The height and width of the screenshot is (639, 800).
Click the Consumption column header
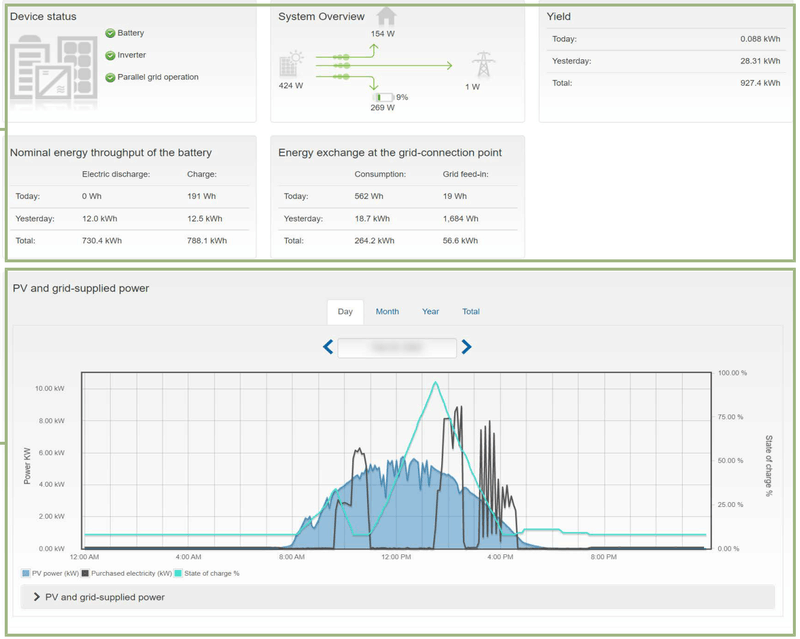(x=380, y=174)
